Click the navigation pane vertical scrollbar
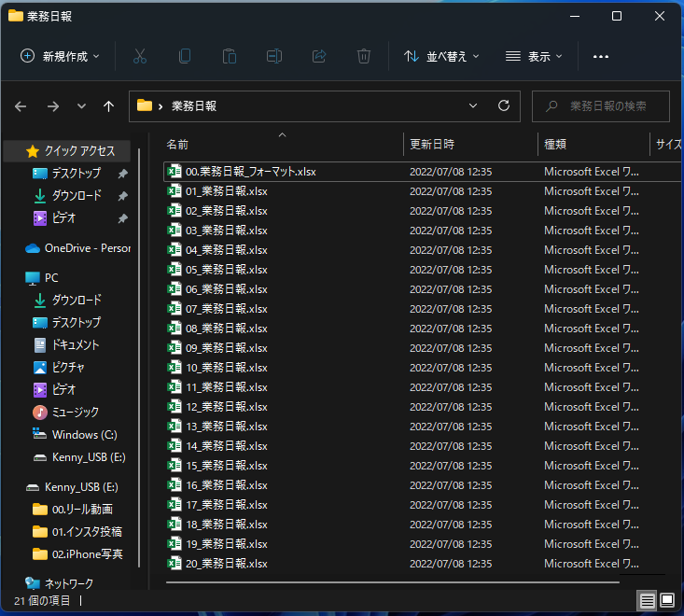This screenshot has width=684, height=616. coord(140,280)
